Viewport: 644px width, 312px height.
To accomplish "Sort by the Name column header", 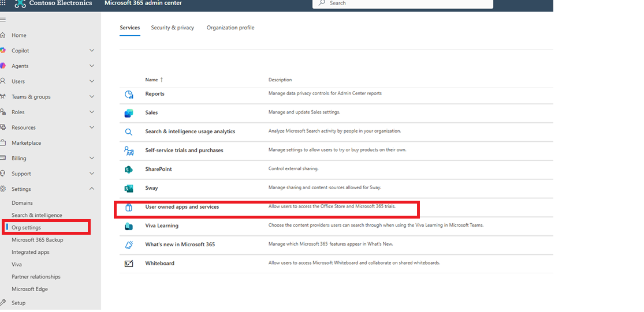I will click(154, 80).
